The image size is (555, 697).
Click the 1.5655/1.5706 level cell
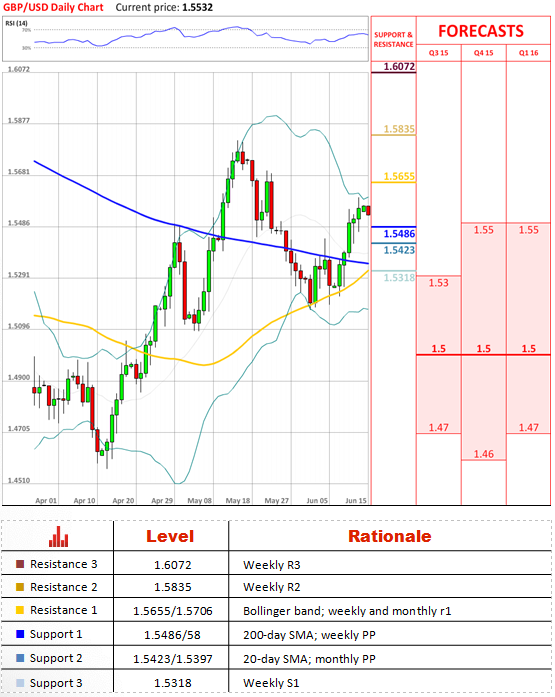172,611
